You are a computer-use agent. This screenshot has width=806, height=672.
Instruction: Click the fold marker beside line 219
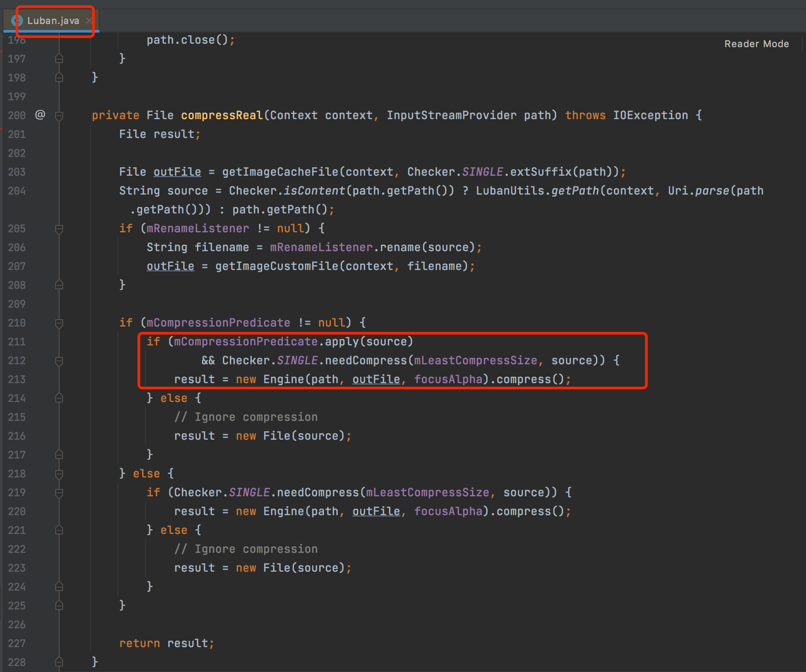click(59, 492)
